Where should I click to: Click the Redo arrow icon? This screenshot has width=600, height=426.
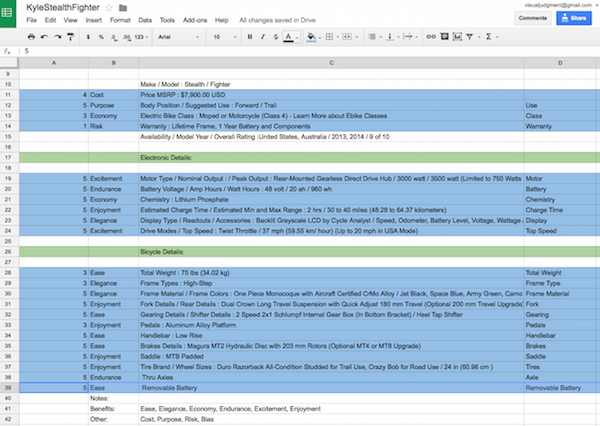(x=58, y=36)
